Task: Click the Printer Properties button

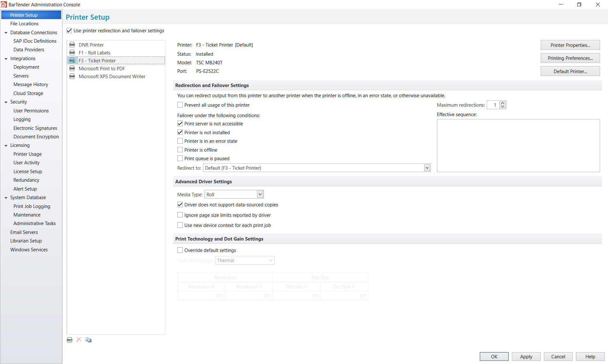Action: [x=570, y=45]
